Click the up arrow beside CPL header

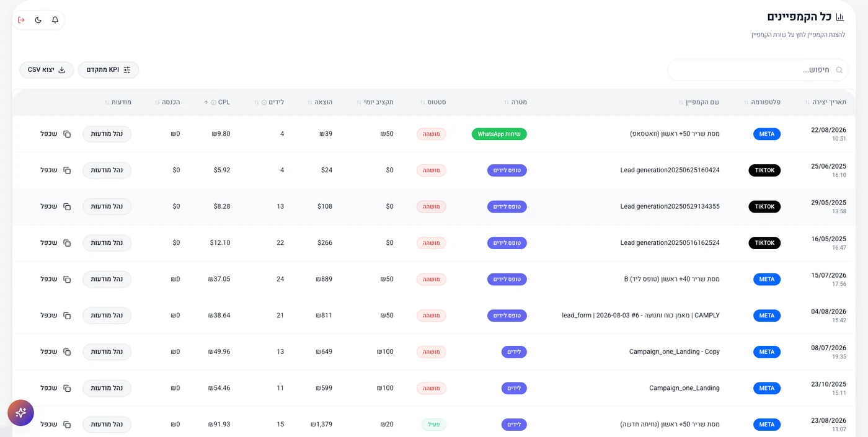click(x=206, y=102)
